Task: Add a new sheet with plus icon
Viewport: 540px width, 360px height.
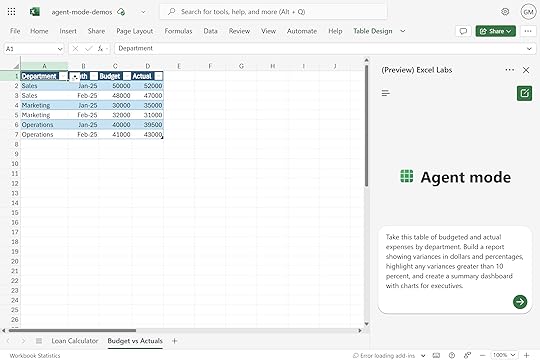Action: (175, 341)
